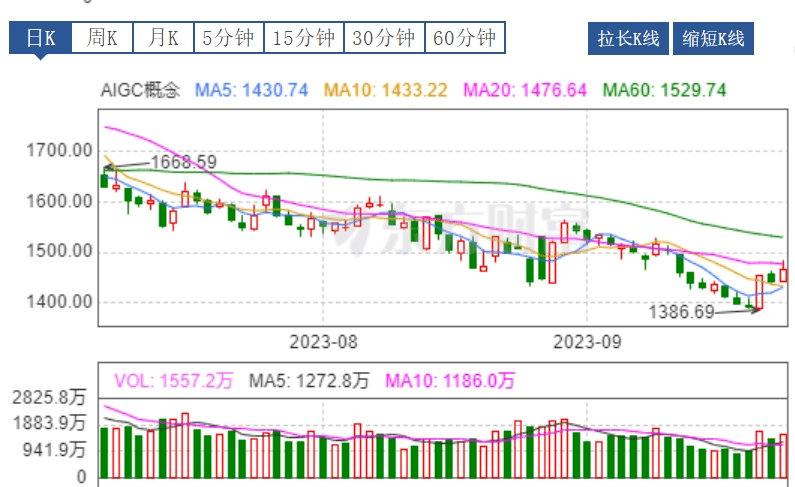
Task: Click the orange MA10: 1433.22 legend
Action: 379,90
